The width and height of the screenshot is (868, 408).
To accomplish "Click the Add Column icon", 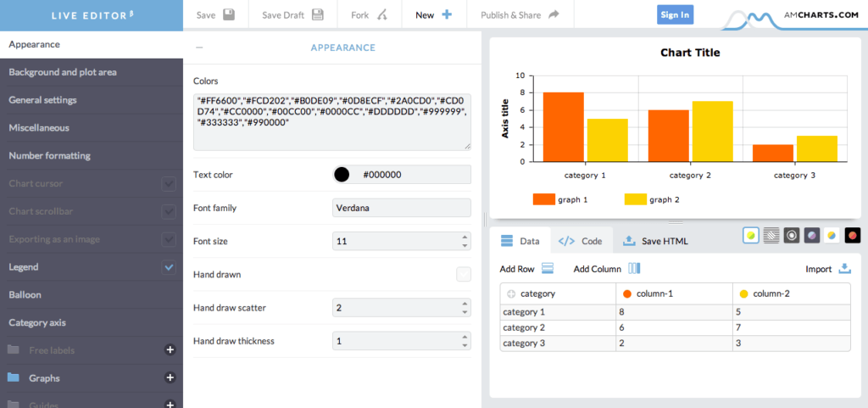I will (x=634, y=269).
